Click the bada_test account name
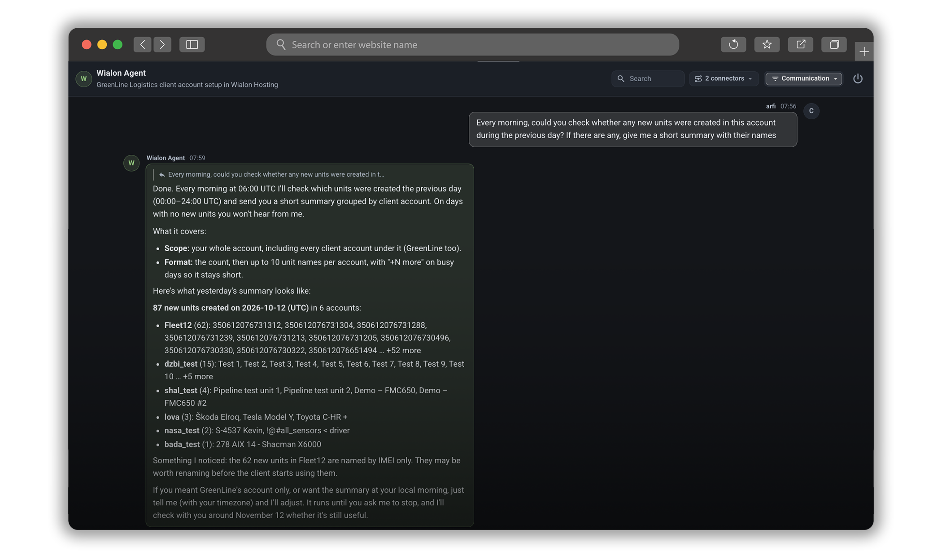 [182, 444]
